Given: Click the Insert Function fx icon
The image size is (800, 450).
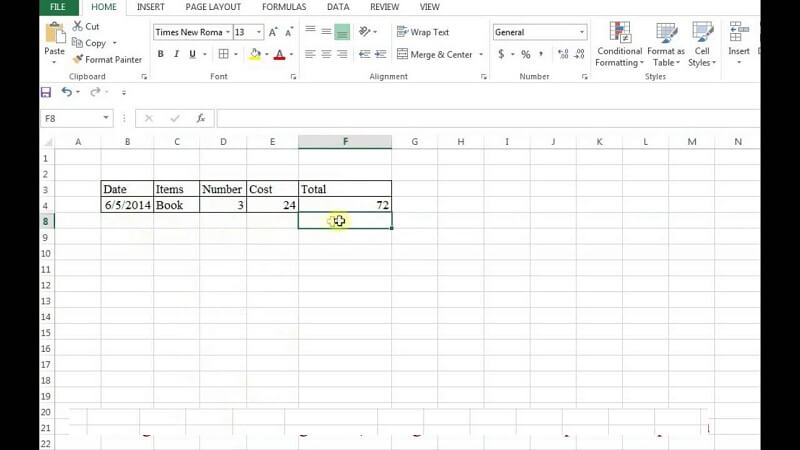Looking at the screenshot, I should [x=200, y=118].
